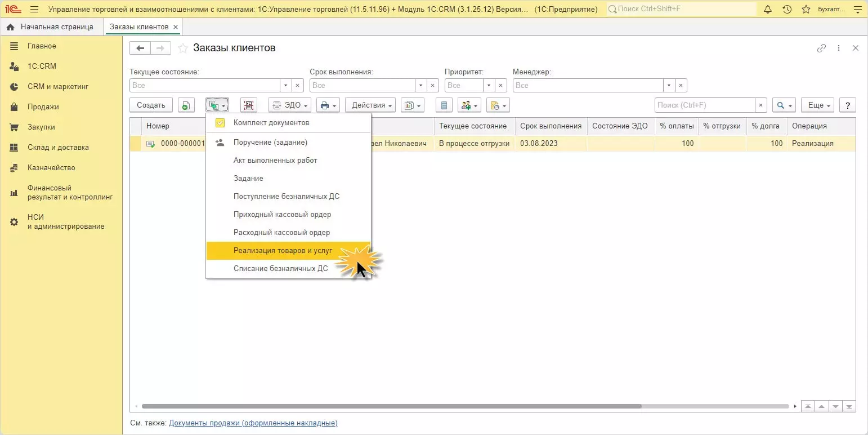The image size is (868, 435).
Task: Click the copy-document icon next to Создать
Action: [x=186, y=105]
